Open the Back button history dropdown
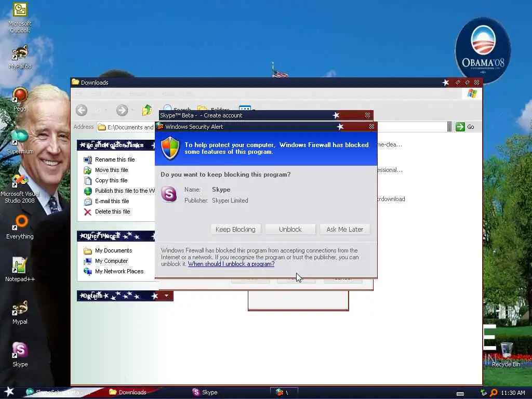This screenshot has width=532, height=399. [106, 110]
